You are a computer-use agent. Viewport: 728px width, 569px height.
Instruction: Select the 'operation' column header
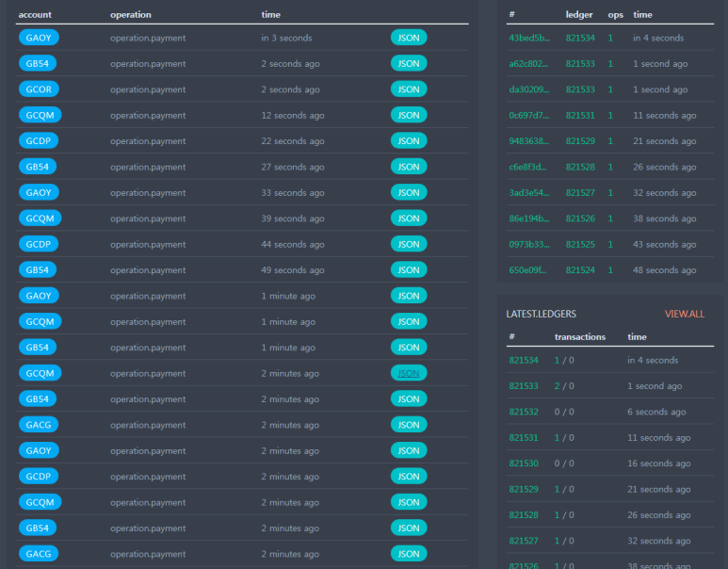[x=131, y=14]
